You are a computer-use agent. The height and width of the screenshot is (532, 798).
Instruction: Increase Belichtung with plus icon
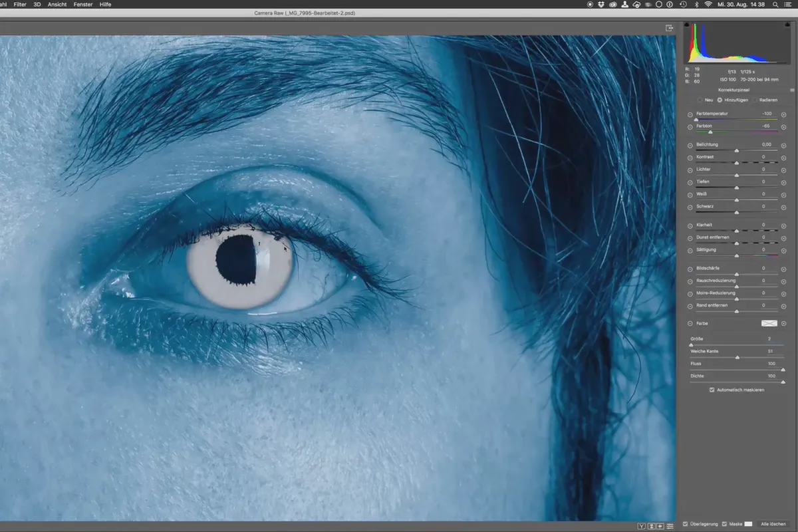click(x=783, y=146)
